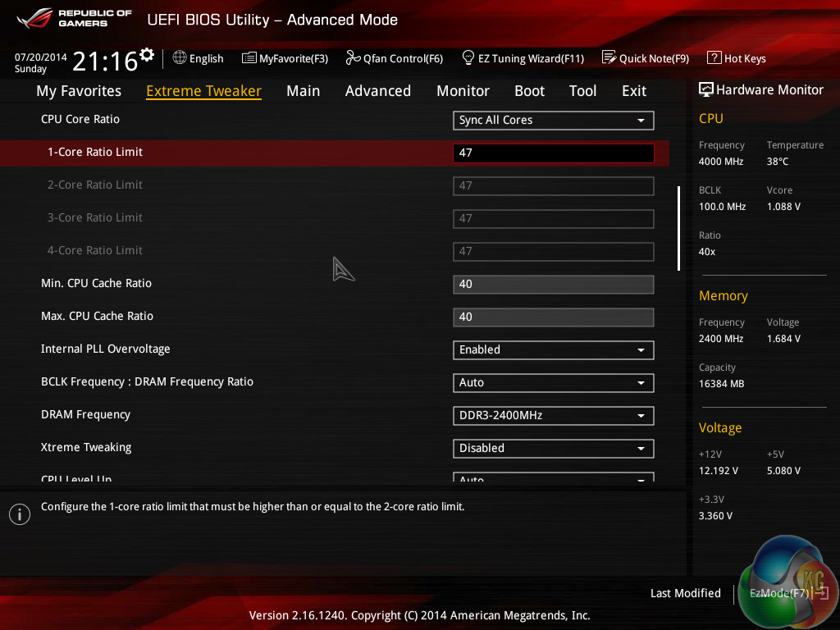Click the info icon beside help text
The width and height of the screenshot is (840, 630).
pyautogui.click(x=20, y=514)
